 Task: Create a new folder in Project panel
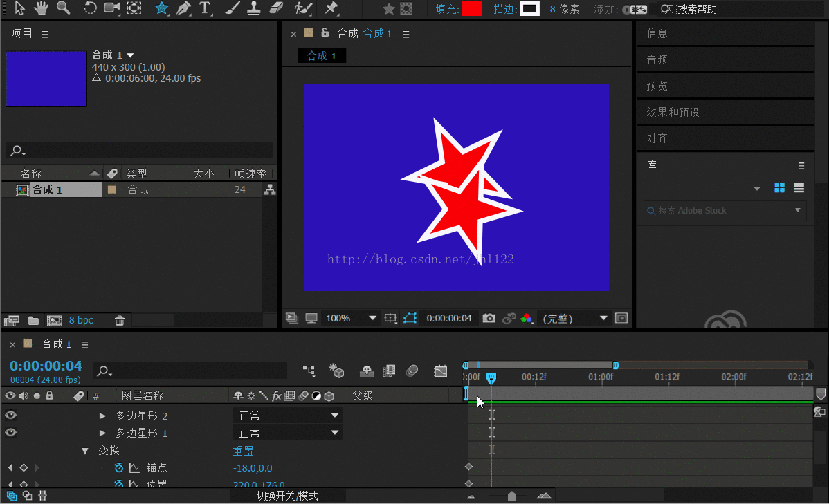click(33, 321)
